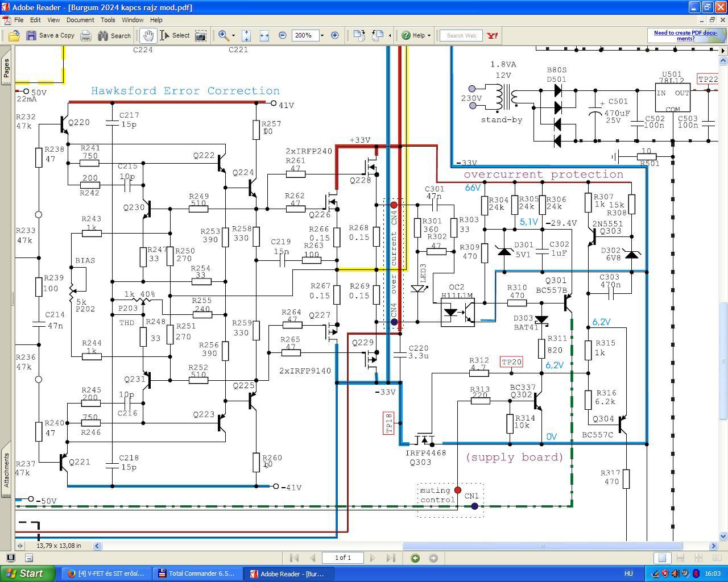This screenshot has width=728, height=582.
Task: Click the Fit Page height icon
Action: pos(246,35)
